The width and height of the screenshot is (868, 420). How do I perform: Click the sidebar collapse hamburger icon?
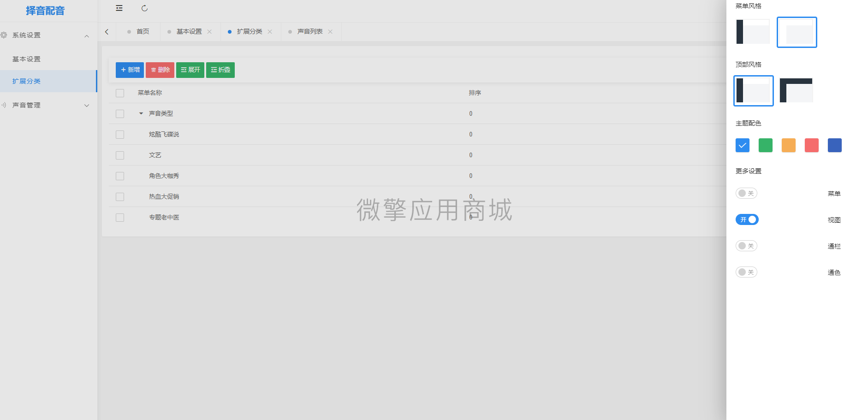[x=119, y=8]
